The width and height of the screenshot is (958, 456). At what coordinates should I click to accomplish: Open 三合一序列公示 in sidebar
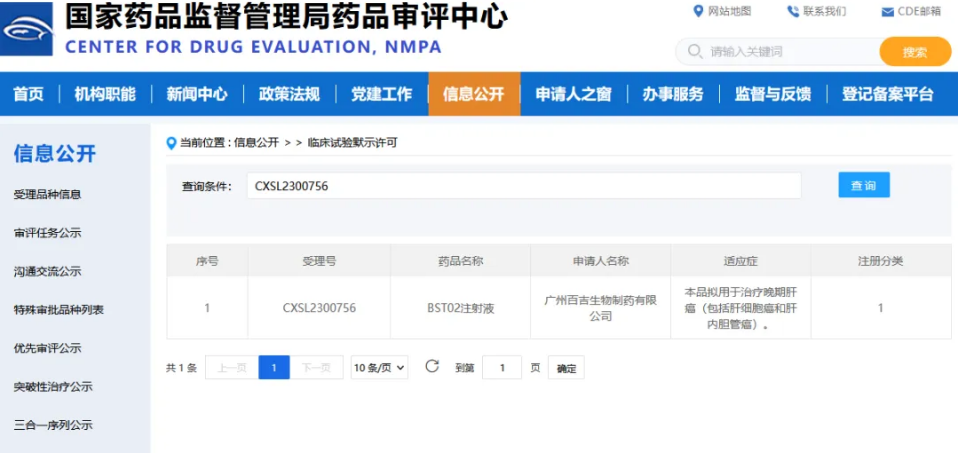pyautogui.click(x=53, y=425)
